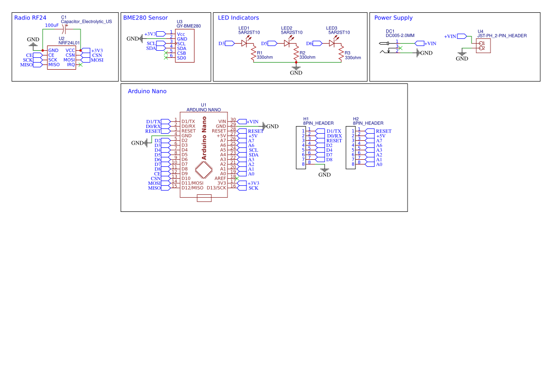Click the C1 electrolytic capacitor symbol

point(65,29)
